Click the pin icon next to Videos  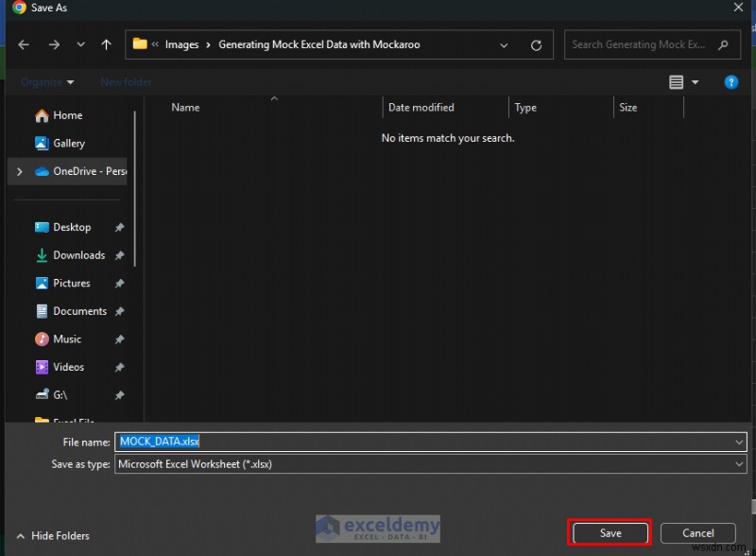coord(120,367)
